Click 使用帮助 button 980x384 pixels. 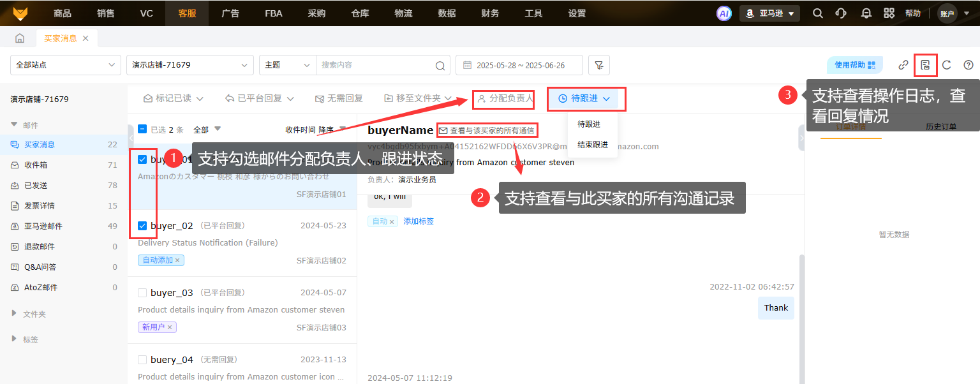855,65
